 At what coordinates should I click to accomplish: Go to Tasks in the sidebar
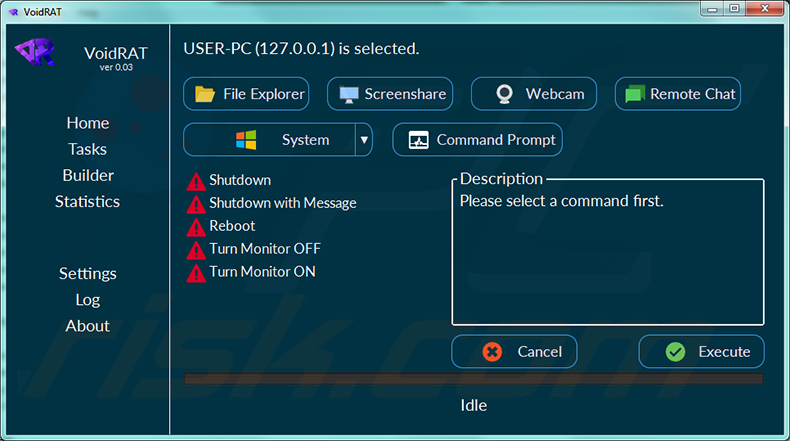[88, 149]
